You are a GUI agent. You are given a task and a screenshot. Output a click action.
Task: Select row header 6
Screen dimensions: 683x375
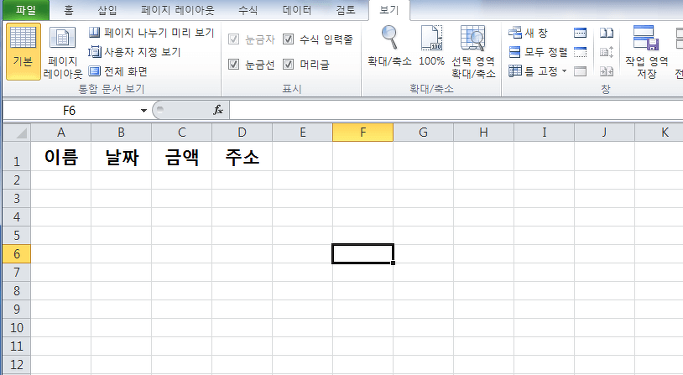click(17, 254)
